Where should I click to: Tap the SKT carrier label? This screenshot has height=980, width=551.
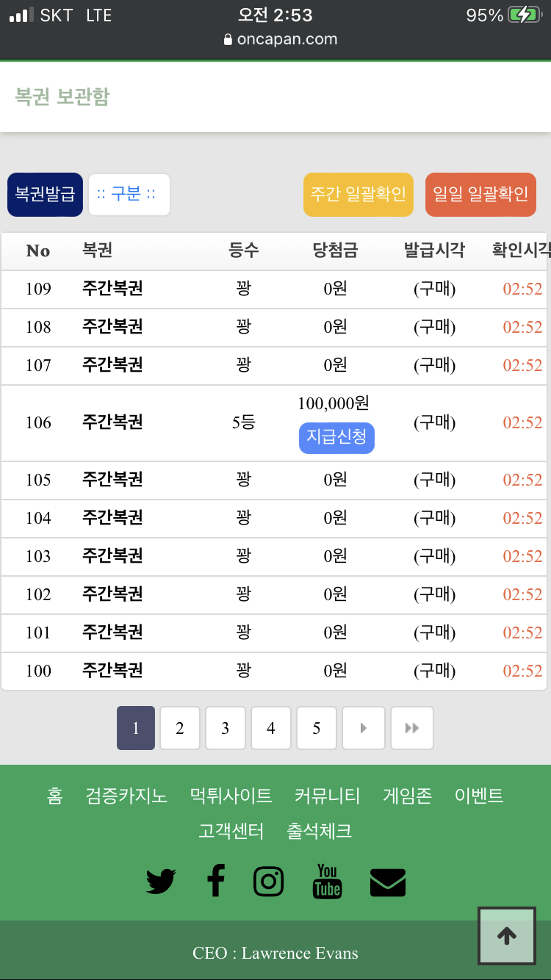[x=57, y=15]
